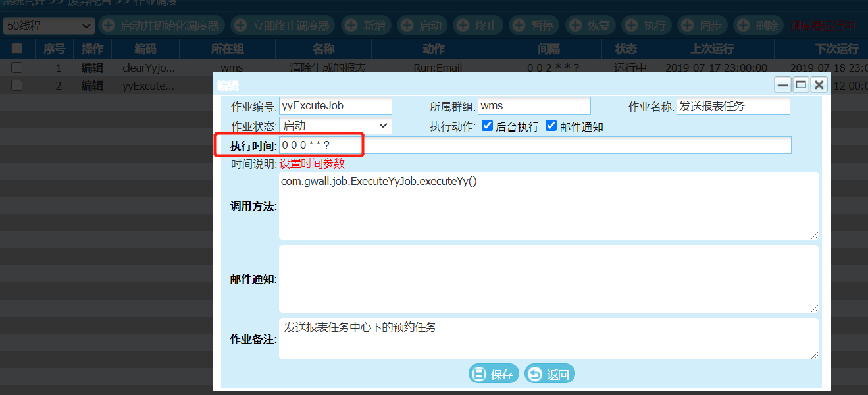Click the 执行时间 cron expression field
The image size is (868, 395).
point(535,145)
